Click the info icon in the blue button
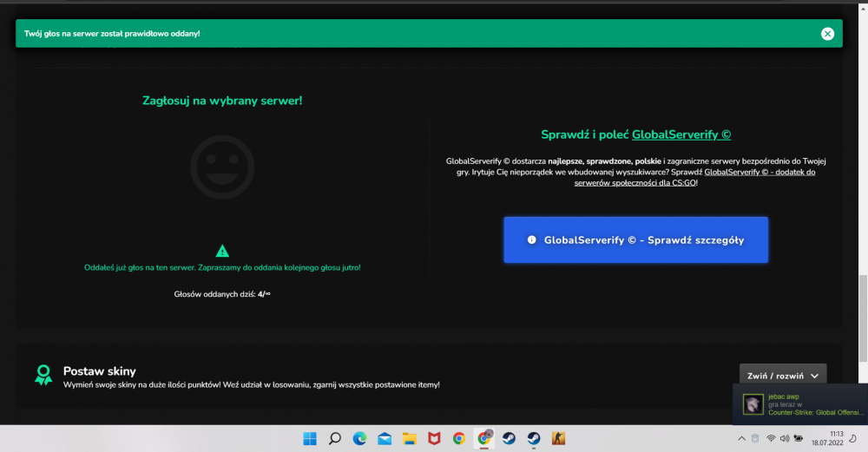 531,240
